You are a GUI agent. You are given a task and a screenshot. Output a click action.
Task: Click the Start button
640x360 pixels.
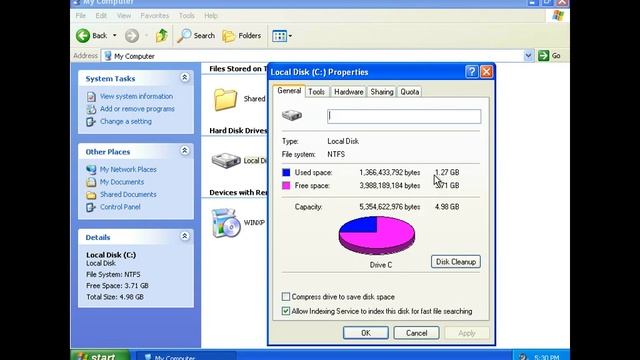click(x=100, y=355)
